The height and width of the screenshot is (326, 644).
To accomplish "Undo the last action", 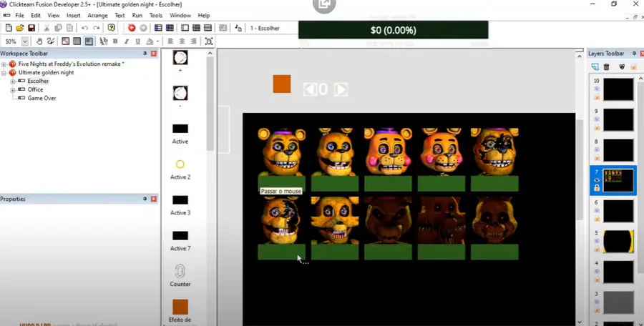I will (x=84, y=28).
